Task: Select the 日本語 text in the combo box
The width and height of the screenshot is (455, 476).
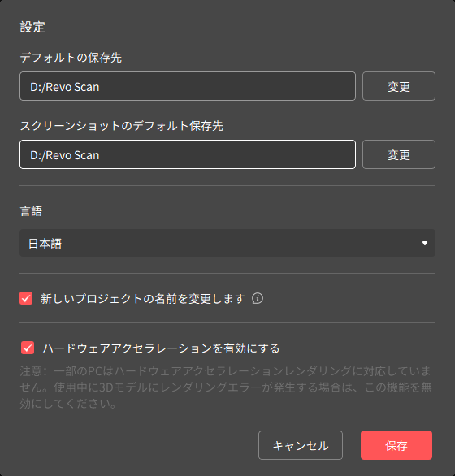Action: (x=45, y=244)
